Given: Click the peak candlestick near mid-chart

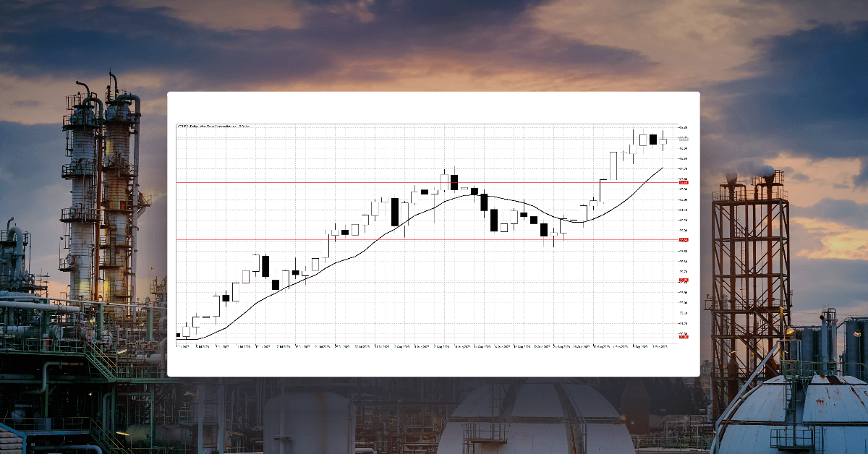Looking at the screenshot, I should click(454, 181).
